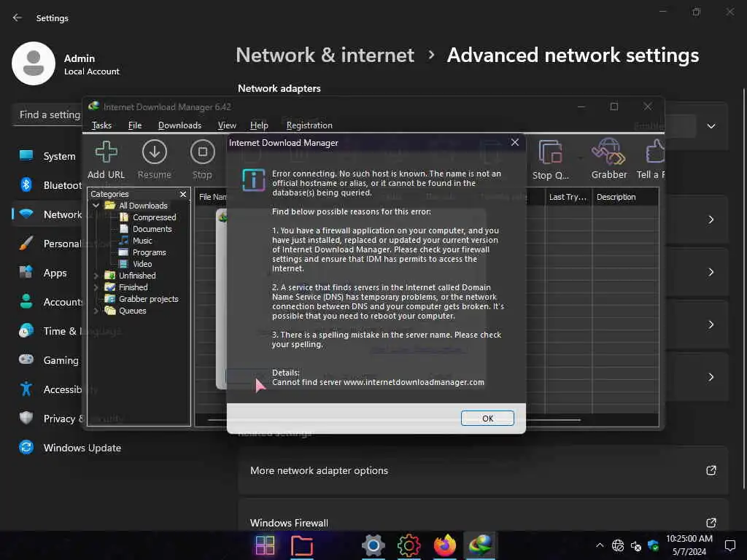Open the Registration menu in IDM
The width and height of the screenshot is (747, 560).
tap(309, 125)
